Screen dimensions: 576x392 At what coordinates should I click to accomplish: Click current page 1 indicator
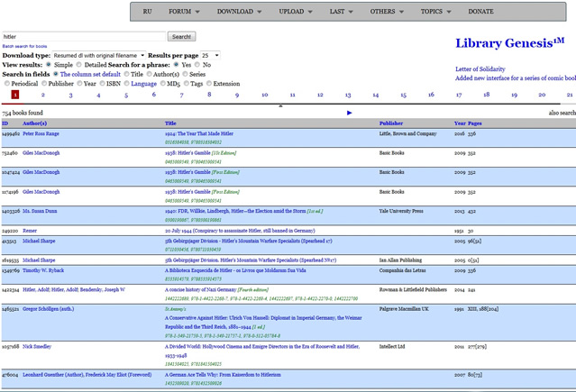pos(15,95)
